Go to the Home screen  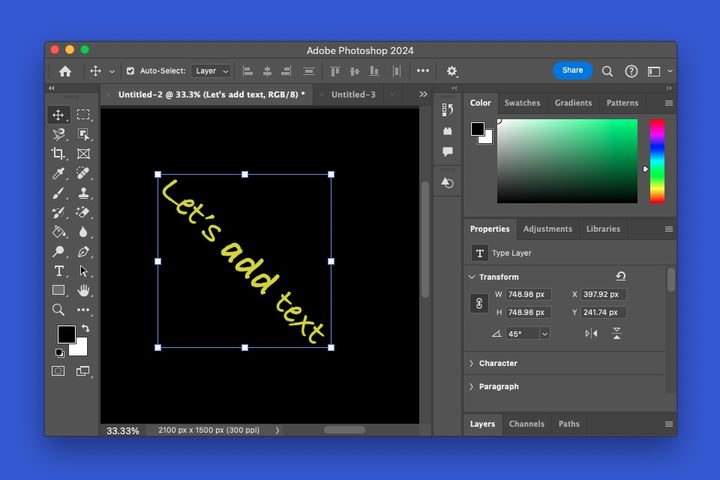coord(65,71)
